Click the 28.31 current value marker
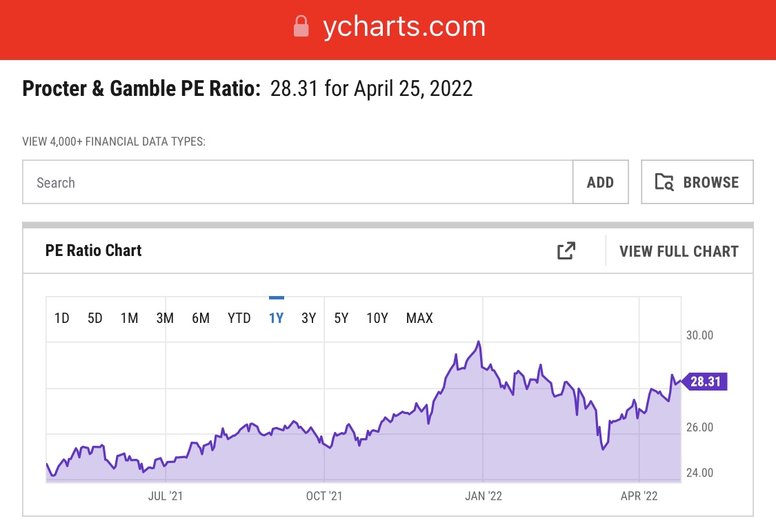Viewport: 776px width, 532px height. [x=705, y=382]
